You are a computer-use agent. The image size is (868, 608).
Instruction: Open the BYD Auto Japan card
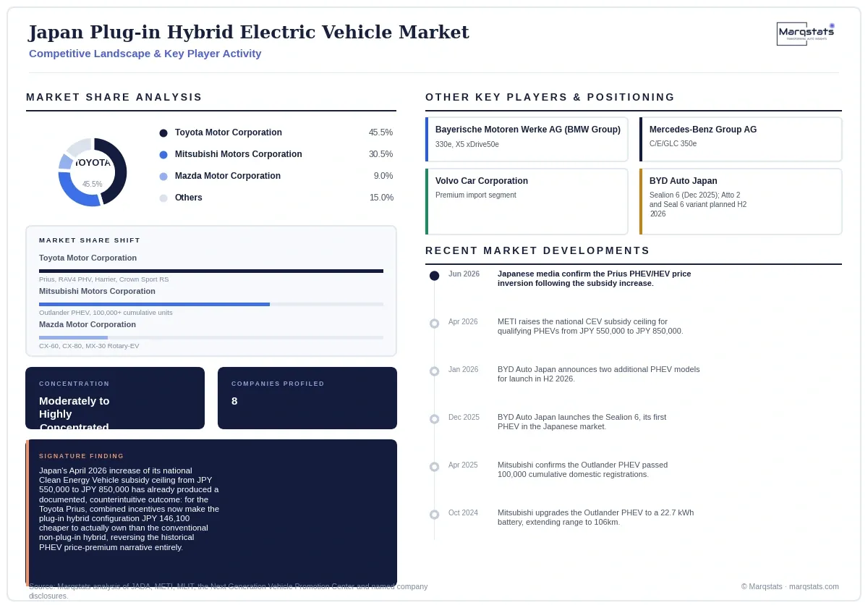click(x=741, y=201)
